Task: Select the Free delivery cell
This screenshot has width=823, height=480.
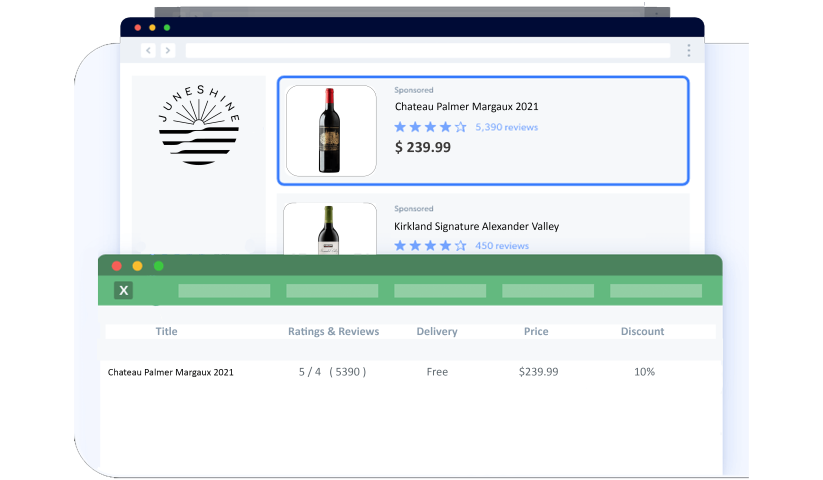Action: (x=437, y=372)
